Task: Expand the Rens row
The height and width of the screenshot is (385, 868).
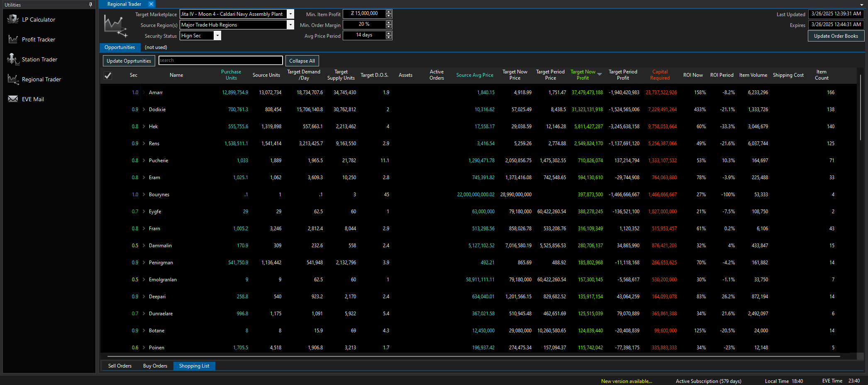Action: [x=144, y=144]
